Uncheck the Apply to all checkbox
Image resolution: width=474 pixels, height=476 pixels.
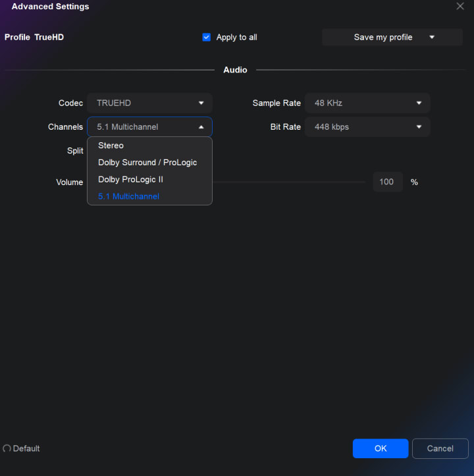point(207,37)
